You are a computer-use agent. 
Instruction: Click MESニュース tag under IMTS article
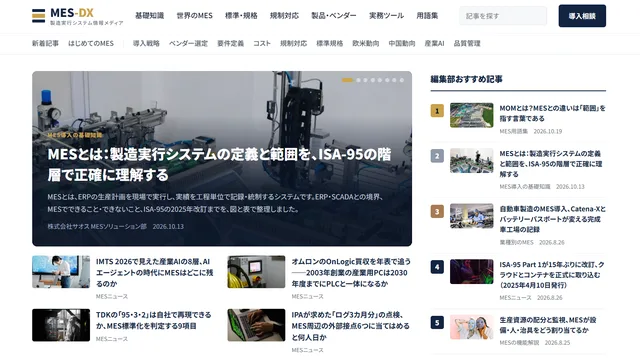coord(112,296)
